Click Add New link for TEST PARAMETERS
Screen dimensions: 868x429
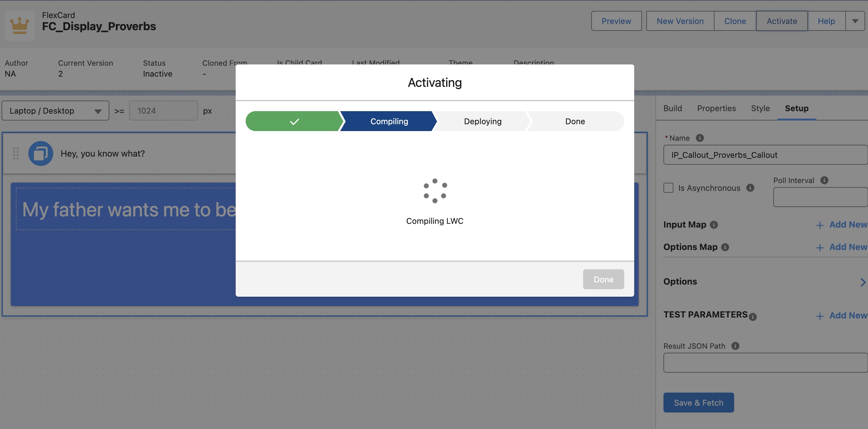tap(848, 315)
